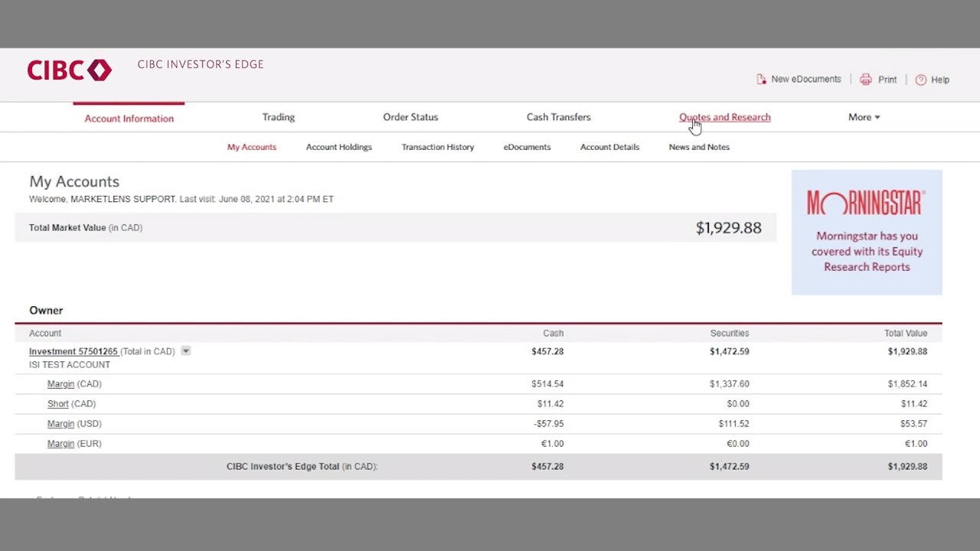Image resolution: width=980 pixels, height=551 pixels.
Task: Select My Accounts submenu item
Action: coord(252,147)
